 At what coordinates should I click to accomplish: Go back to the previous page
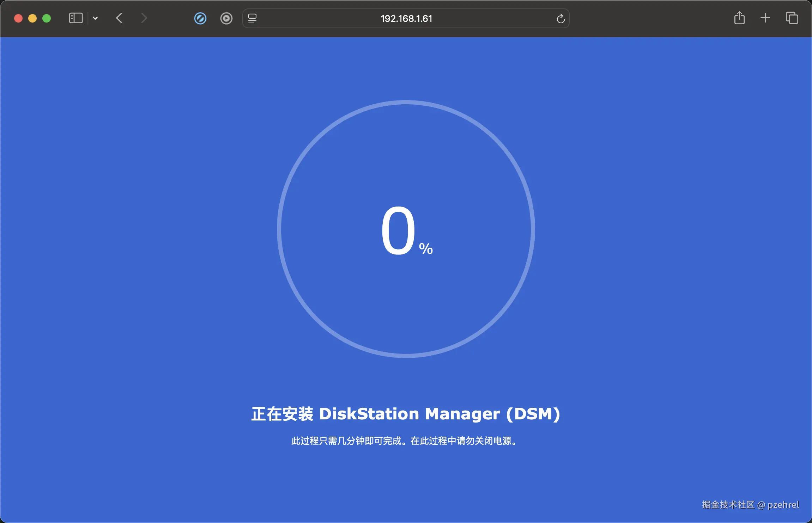[x=119, y=18]
